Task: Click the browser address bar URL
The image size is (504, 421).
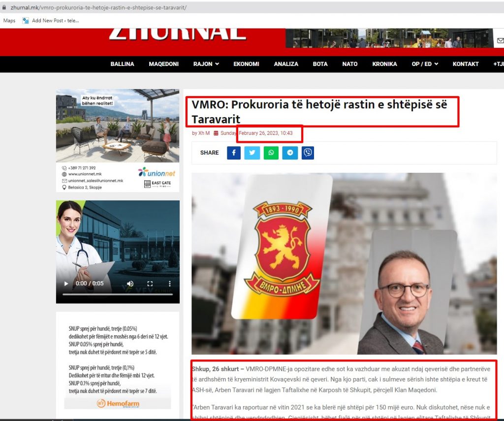Action: [98, 7]
